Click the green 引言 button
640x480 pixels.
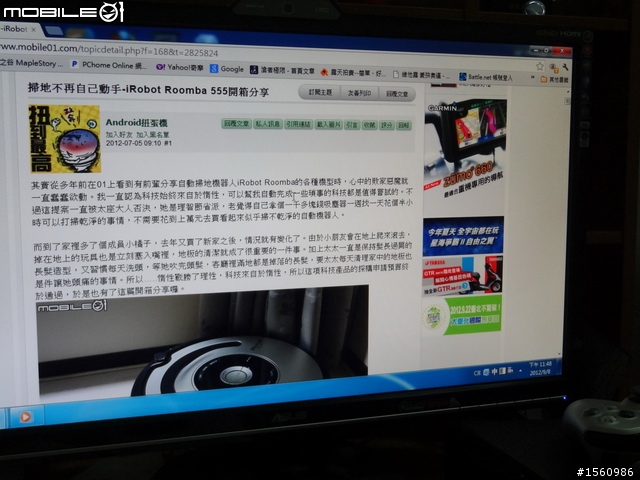point(352,125)
